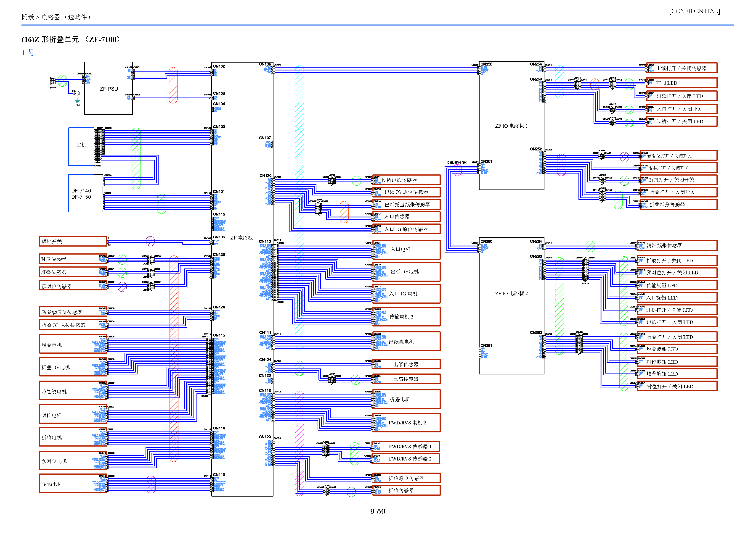Click connector label CN115

(219, 335)
